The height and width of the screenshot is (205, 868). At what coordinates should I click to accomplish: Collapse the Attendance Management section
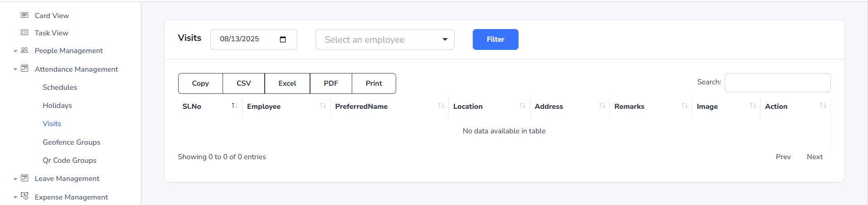pos(15,69)
